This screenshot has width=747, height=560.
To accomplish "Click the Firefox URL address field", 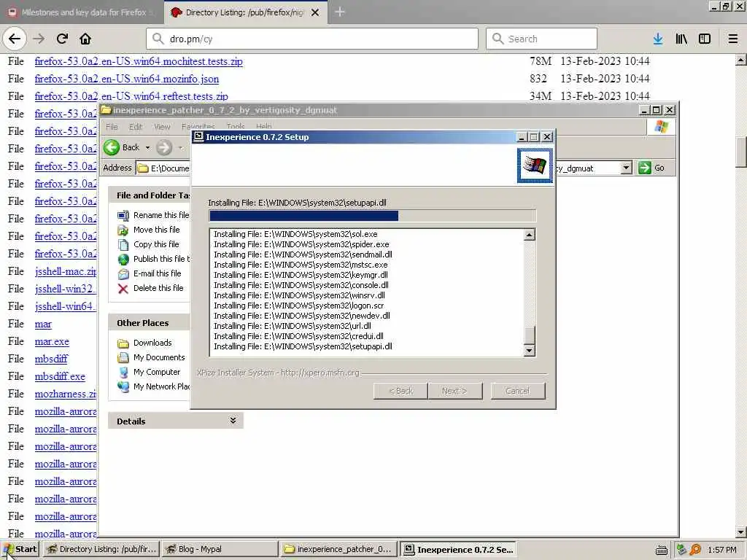I will [312, 39].
